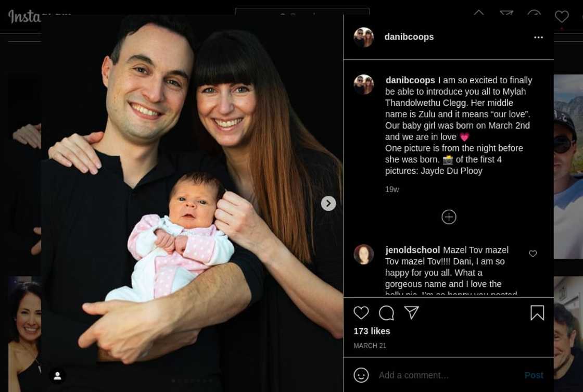
Task: Load more comments with plus circle
Action: point(449,217)
